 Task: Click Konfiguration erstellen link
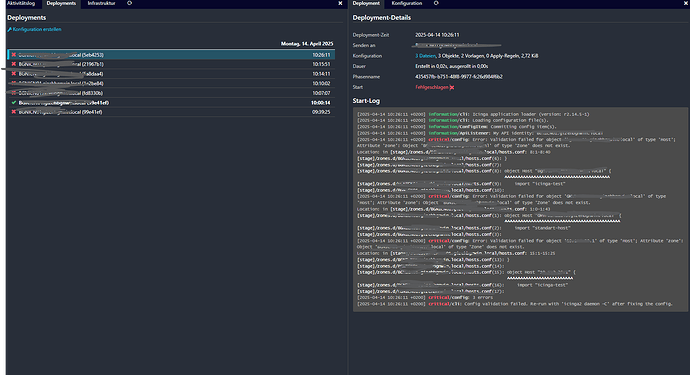pos(37,29)
